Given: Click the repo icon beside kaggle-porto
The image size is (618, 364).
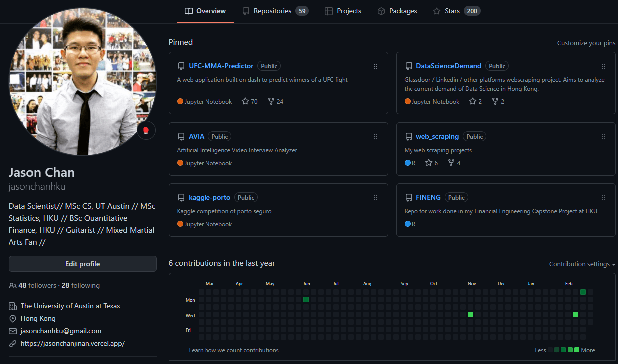Looking at the screenshot, I should click(181, 198).
